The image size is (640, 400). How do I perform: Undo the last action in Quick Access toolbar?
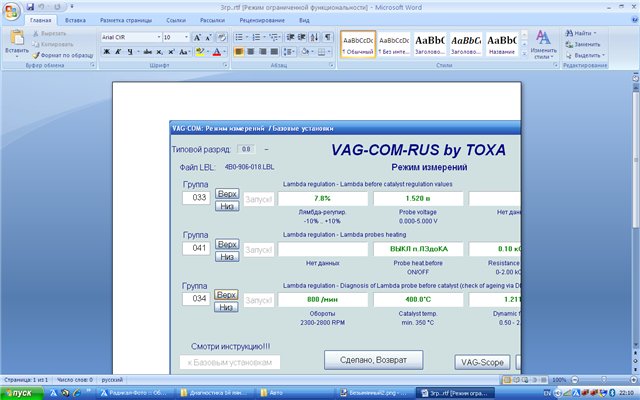click(x=41, y=7)
